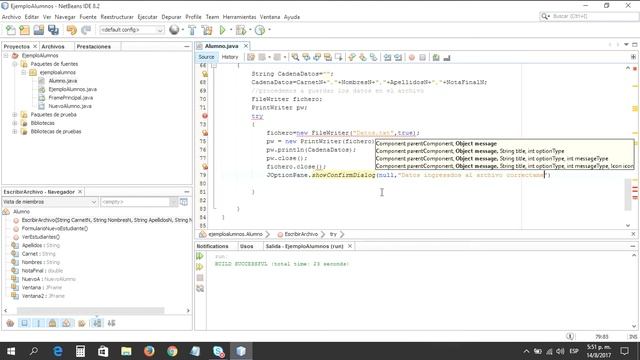Click the Last Edit icon in the editor toolbar

click(251, 58)
